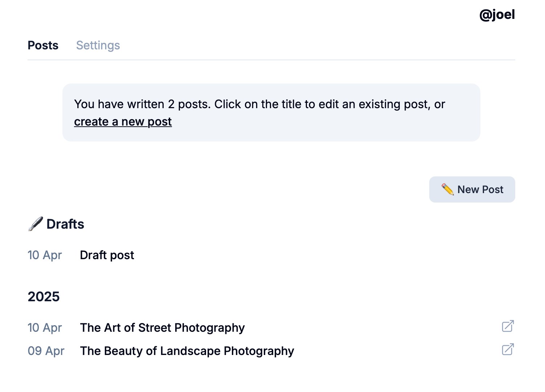The height and width of the screenshot is (392, 545).
Task: Open the Settings tab
Action: point(98,45)
